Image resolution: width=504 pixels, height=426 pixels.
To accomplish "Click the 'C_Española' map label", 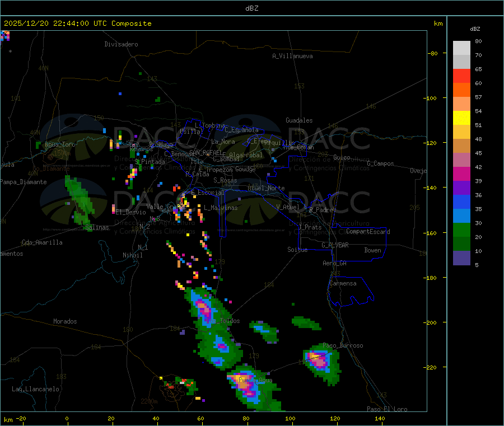I will [242, 130].
